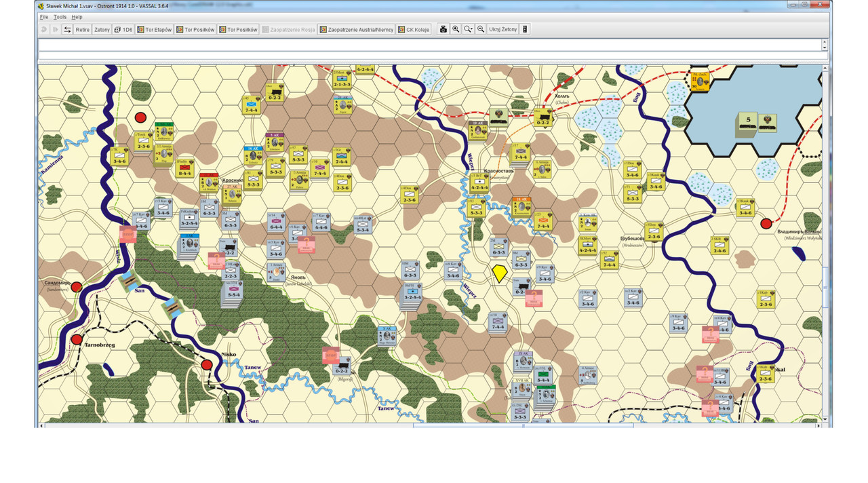Screen dimensions: 868x483
Task: Click the server controls icon after Ukryj Żetony
Action: [x=525, y=30]
